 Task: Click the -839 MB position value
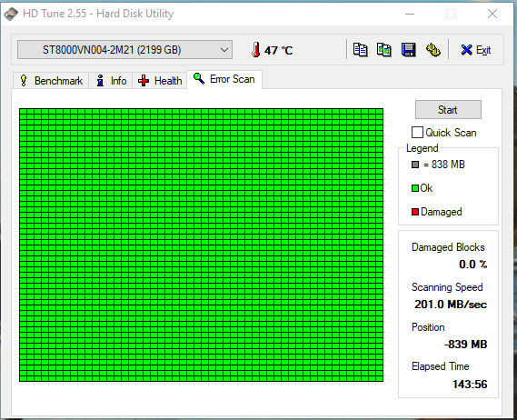465,345
